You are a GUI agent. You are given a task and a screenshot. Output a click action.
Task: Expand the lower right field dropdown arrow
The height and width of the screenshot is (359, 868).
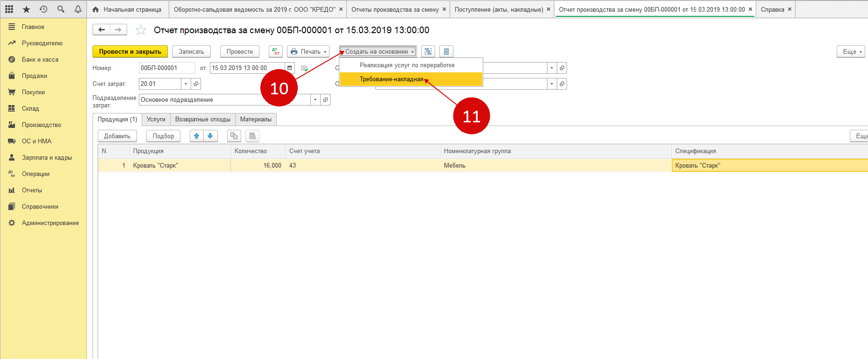click(552, 84)
